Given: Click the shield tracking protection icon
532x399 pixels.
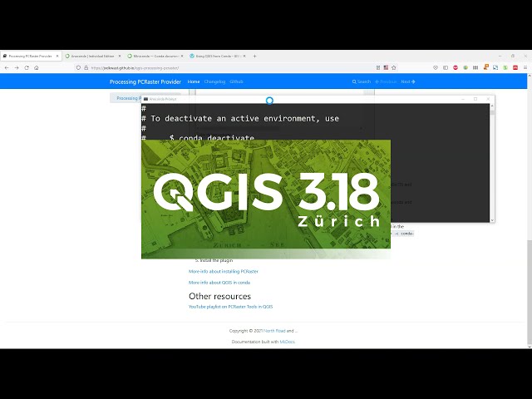Looking at the screenshot, I should coord(78,68).
